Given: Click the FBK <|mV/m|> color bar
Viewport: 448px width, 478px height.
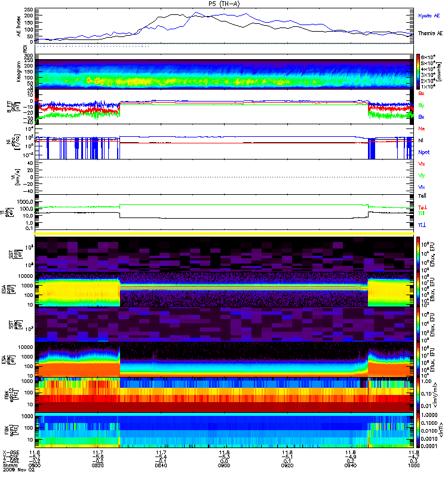Looking at the screenshot, I should tap(418, 394).
